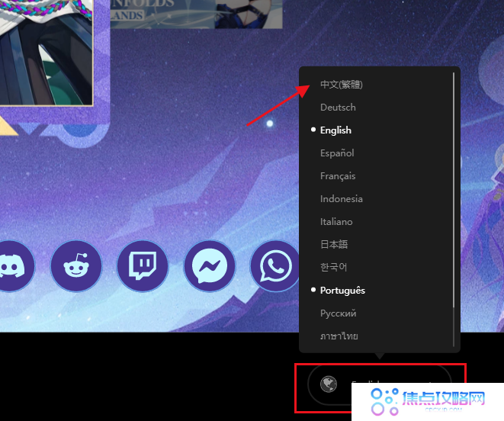This screenshot has height=421, width=504.
Task: Choose Русский in the language menu
Action: 338,313
